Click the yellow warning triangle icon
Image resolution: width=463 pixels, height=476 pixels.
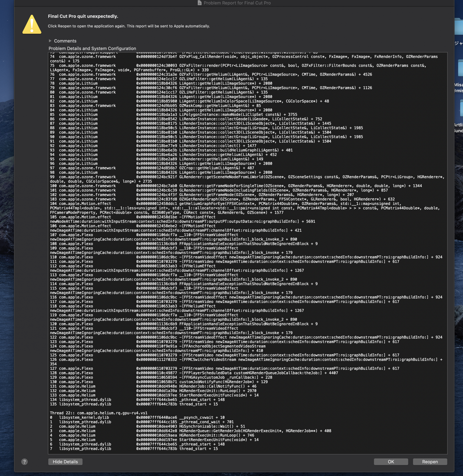click(32, 24)
